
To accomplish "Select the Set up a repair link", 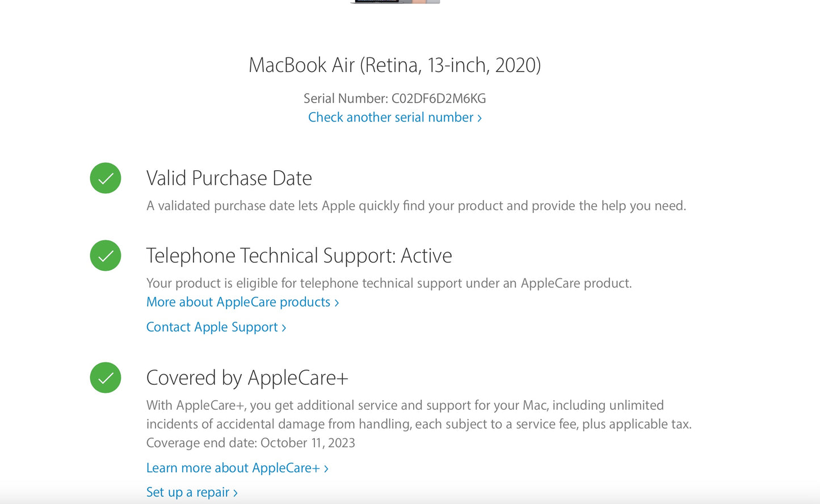I will [x=188, y=492].
